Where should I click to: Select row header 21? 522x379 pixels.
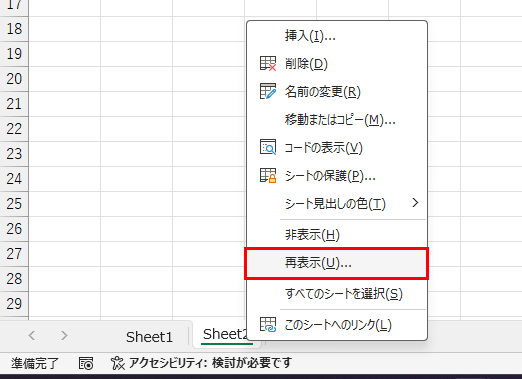pyautogui.click(x=14, y=104)
